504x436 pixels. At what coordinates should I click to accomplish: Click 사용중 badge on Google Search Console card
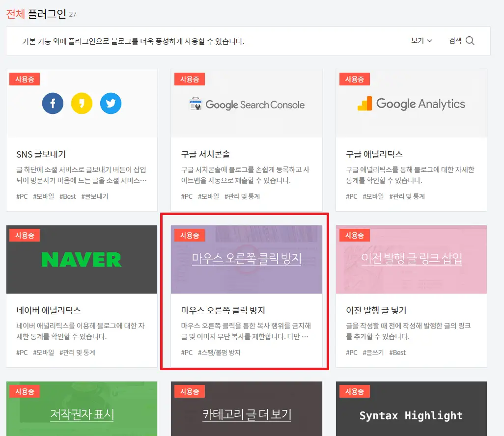click(x=189, y=79)
